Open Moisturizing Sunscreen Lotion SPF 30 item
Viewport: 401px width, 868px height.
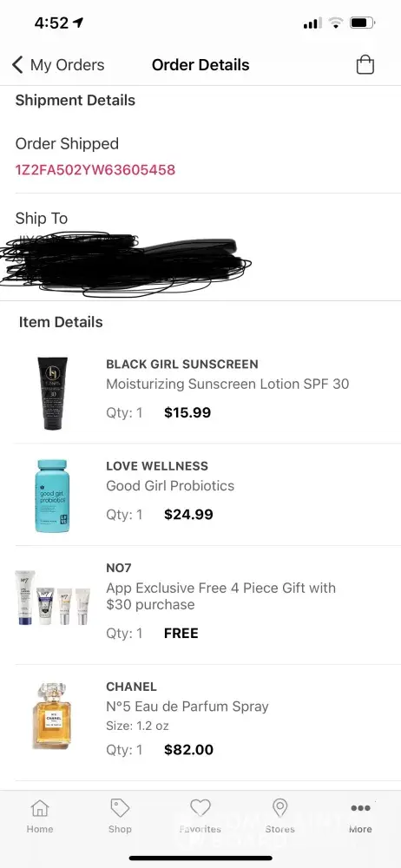tap(227, 384)
